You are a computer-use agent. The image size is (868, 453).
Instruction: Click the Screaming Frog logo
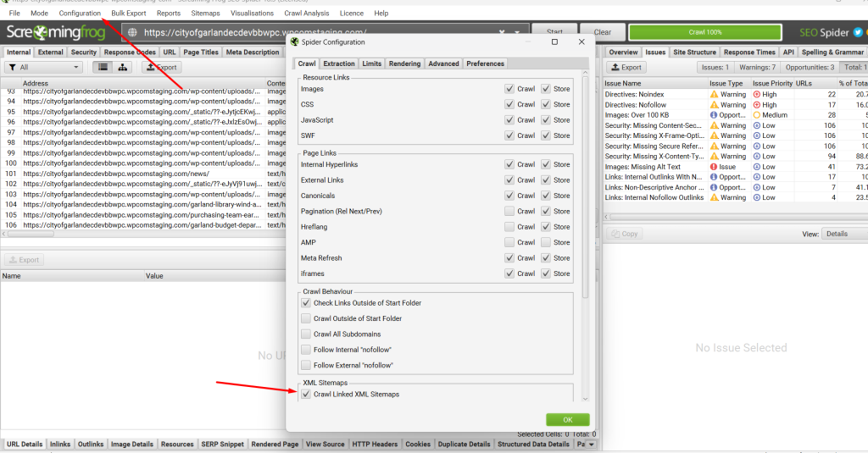pyautogui.click(x=57, y=33)
